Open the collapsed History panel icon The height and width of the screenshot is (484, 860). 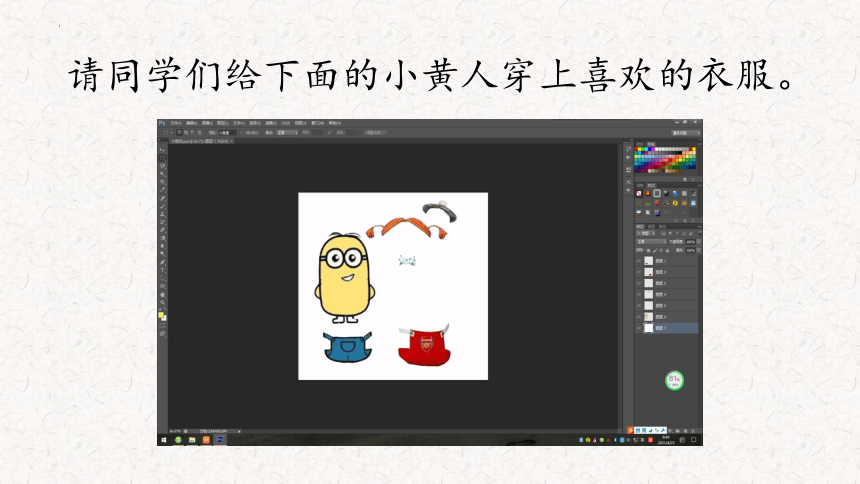click(628, 149)
